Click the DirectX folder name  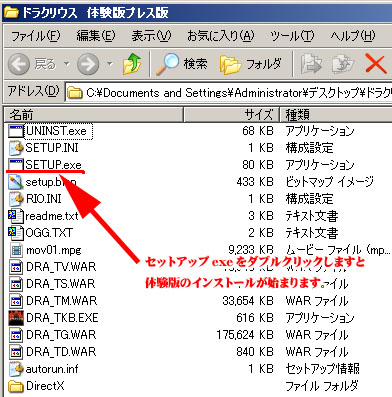(x=45, y=386)
